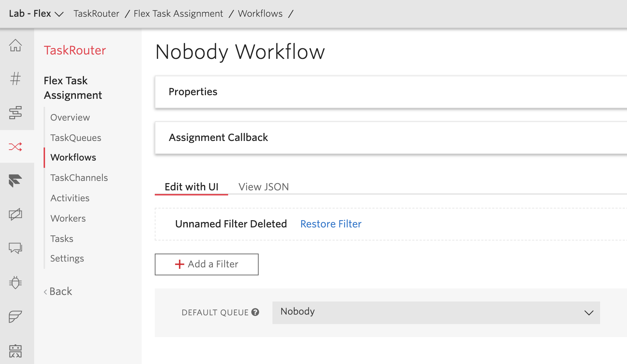Open the crossed message box sidebar icon
The image size is (627, 364).
15,214
